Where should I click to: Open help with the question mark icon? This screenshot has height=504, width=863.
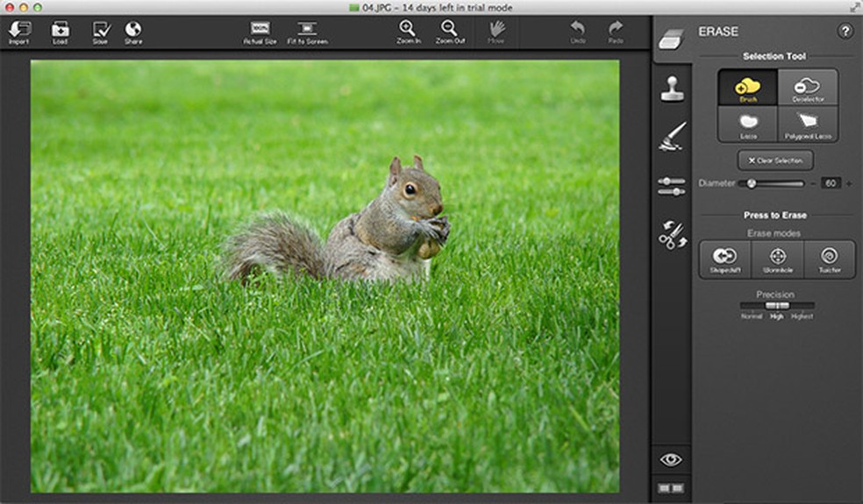[845, 32]
